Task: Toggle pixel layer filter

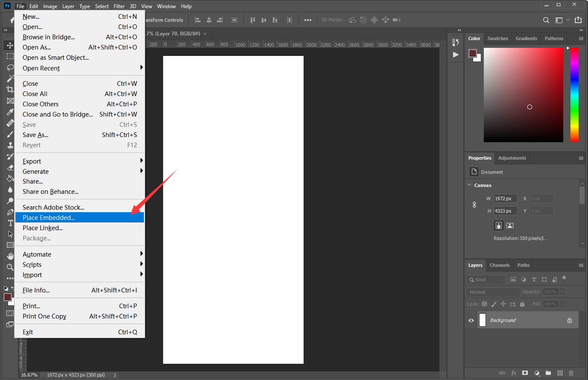Action: coord(513,280)
